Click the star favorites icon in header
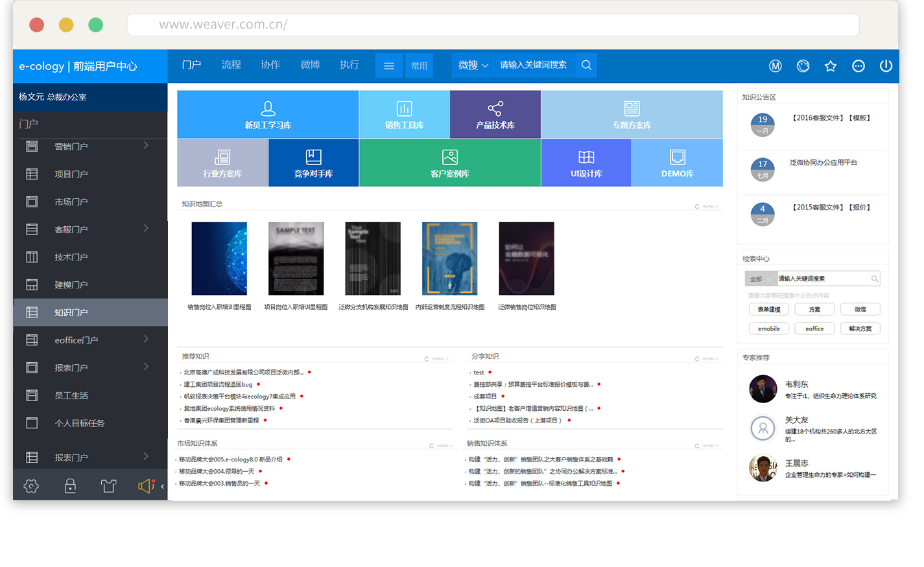Viewport: 924px width, 567px height. [x=830, y=65]
